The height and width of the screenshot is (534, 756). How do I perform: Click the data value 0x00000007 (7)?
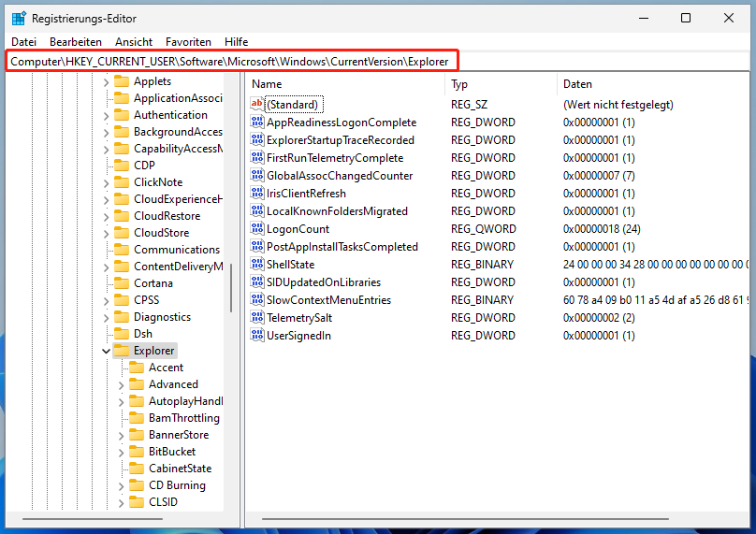click(599, 176)
